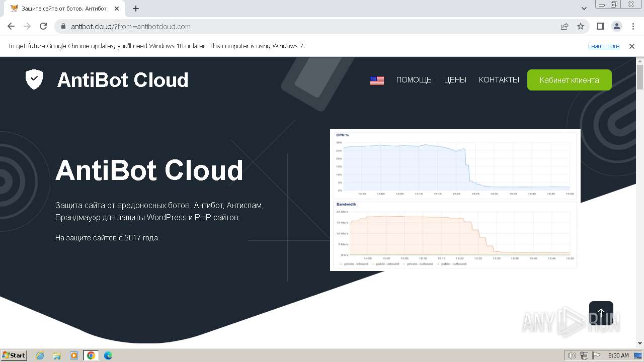This screenshot has height=362, width=644.
Task: Open the КОНТАКТЫ menu item
Action: tap(499, 80)
